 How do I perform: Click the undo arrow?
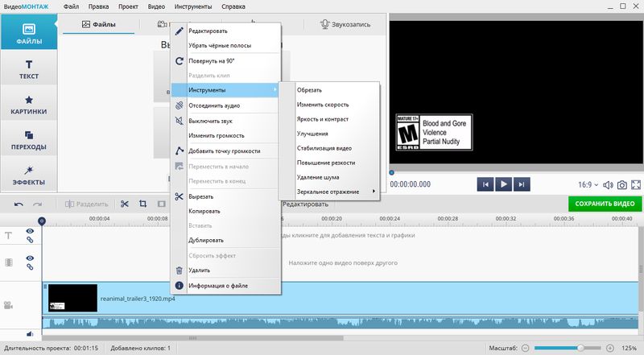(19, 204)
